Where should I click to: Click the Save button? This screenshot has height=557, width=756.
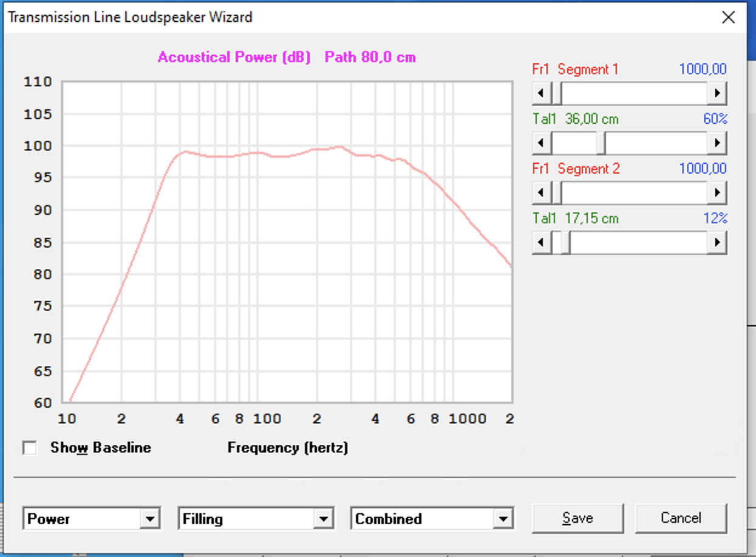577,518
